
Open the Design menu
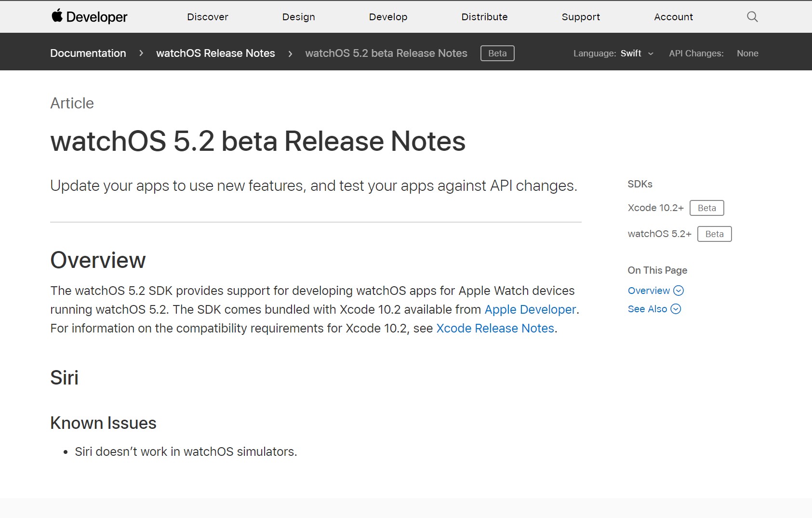click(299, 17)
